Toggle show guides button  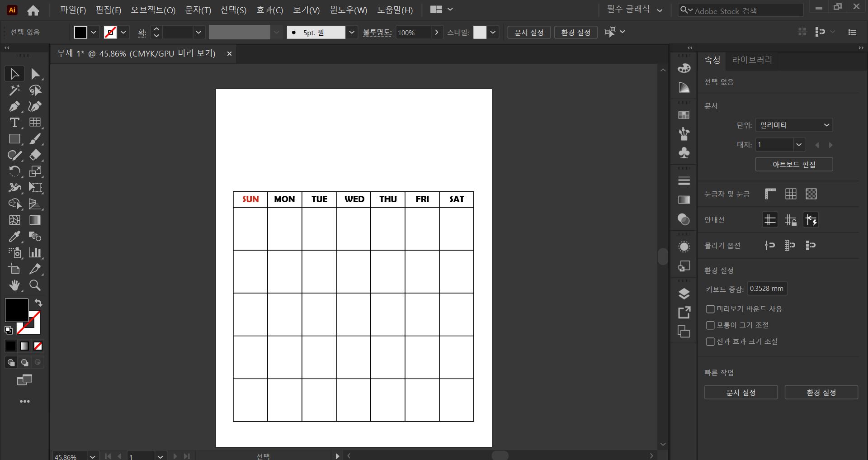[770, 220]
